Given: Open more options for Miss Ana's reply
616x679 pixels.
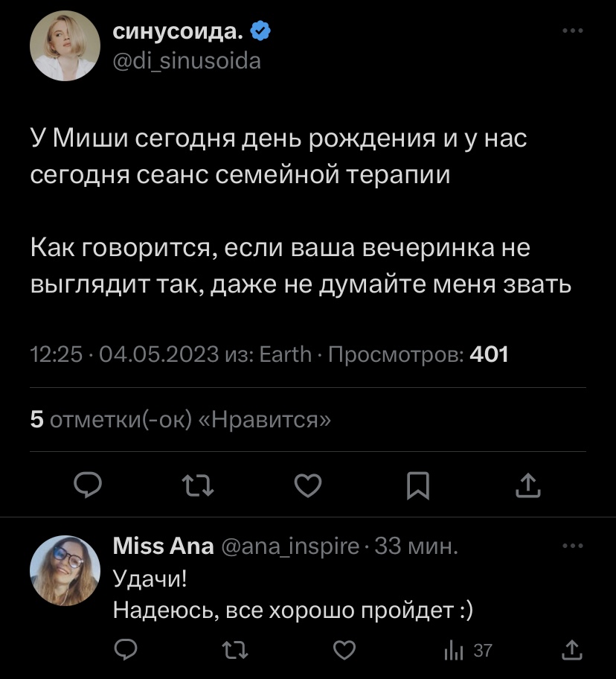Looking at the screenshot, I should (573, 546).
